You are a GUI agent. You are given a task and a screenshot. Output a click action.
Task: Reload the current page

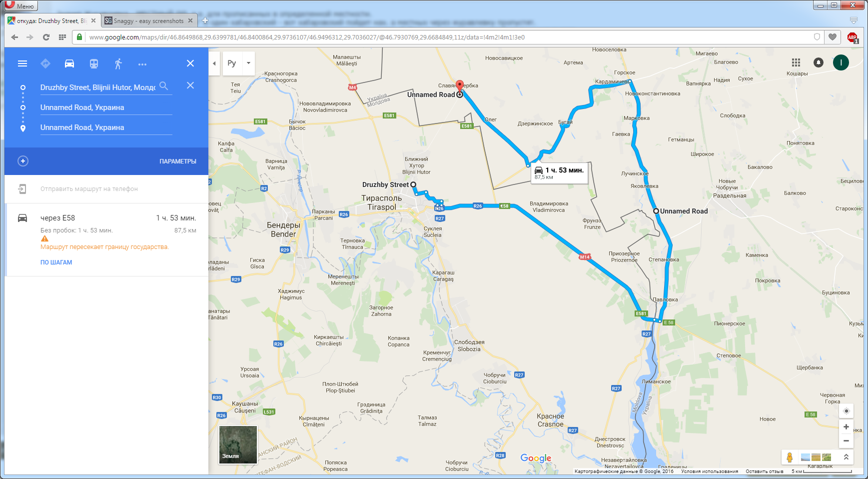(46, 37)
